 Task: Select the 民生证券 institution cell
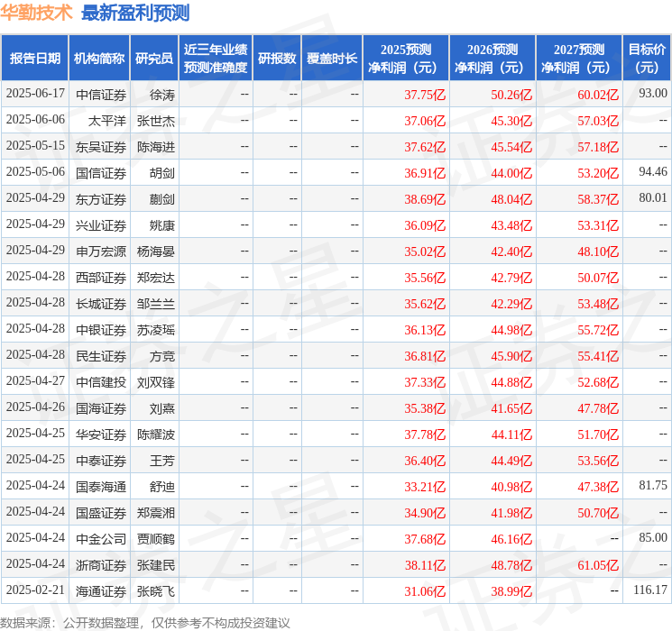[101, 356]
